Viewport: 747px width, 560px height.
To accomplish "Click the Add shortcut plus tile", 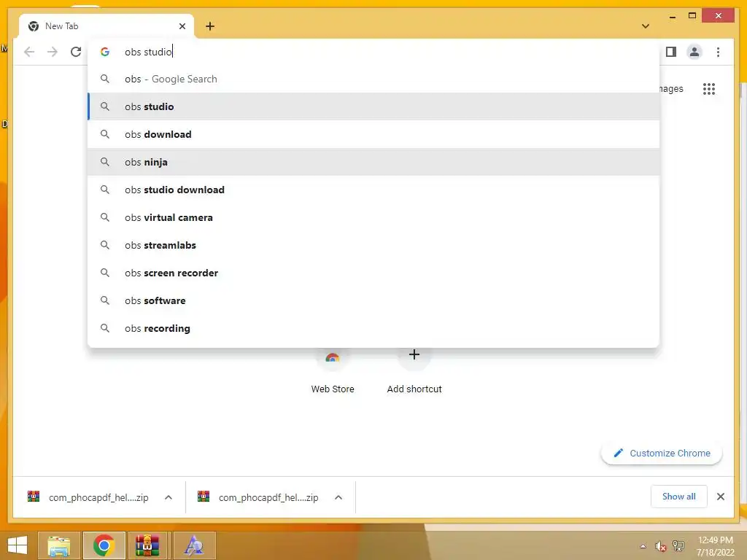I will coord(414,371).
